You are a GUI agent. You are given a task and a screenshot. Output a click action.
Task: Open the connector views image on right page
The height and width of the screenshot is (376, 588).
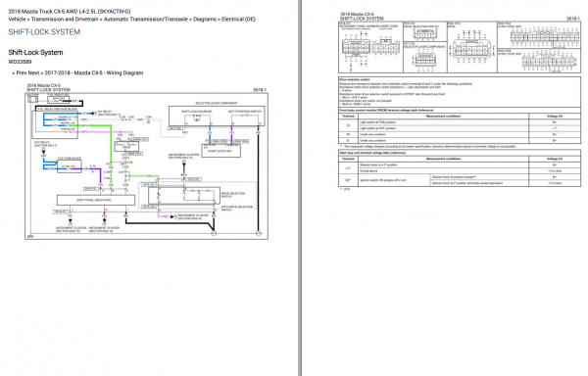(460, 47)
